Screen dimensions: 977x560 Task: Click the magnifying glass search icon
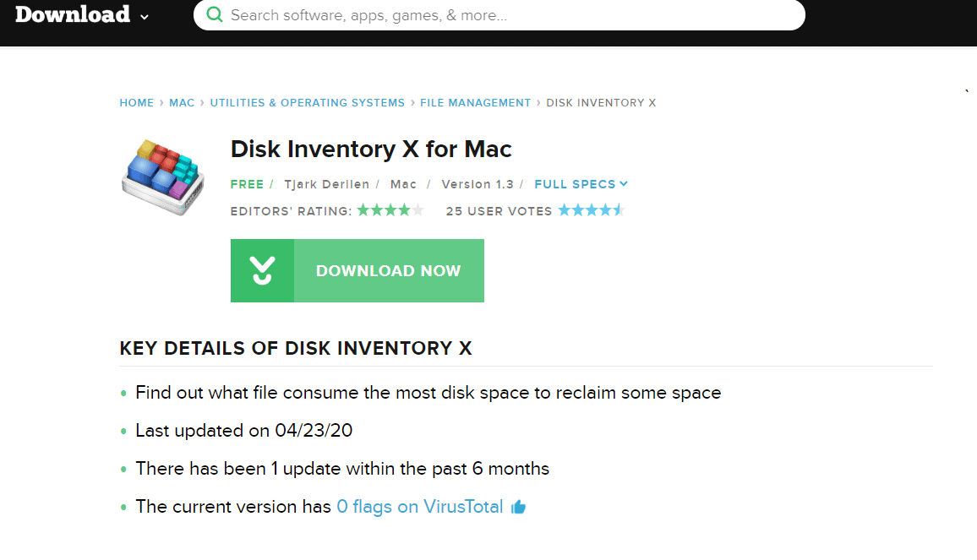pos(215,14)
